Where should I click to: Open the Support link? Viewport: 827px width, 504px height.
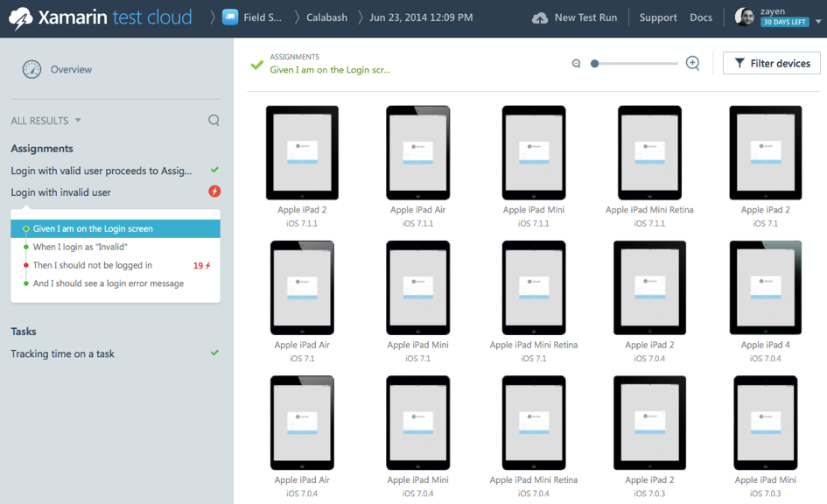pos(658,17)
